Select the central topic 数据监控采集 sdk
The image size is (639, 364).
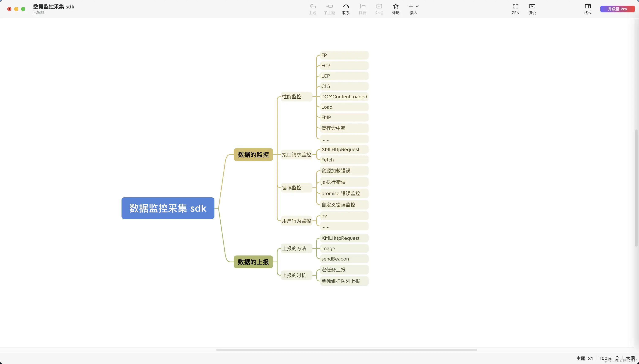[168, 208]
